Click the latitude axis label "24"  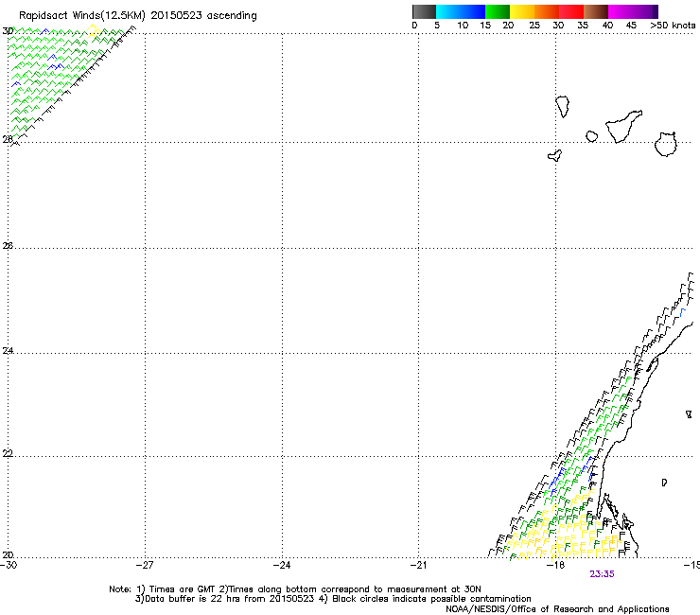tap(8, 351)
